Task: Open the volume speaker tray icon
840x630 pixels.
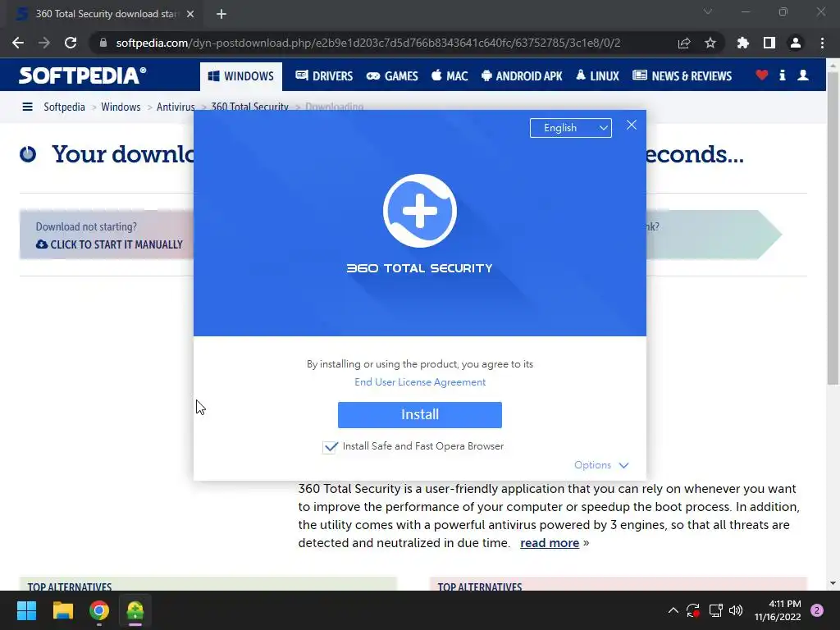Action: pyautogui.click(x=736, y=610)
